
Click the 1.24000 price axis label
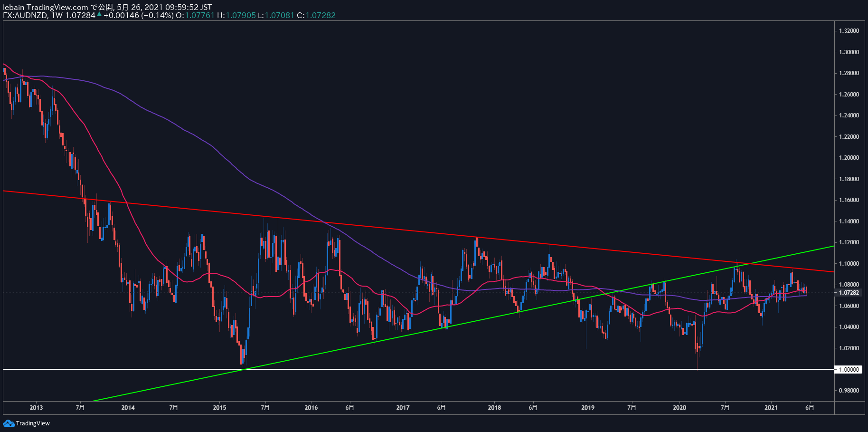[x=849, y=115]
